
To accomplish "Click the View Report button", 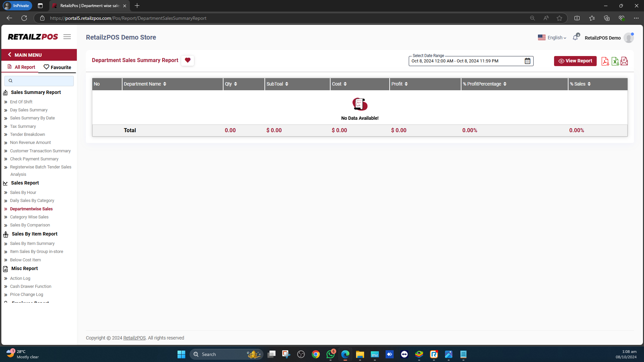I will pyautogui.click(x=575, y=61).
